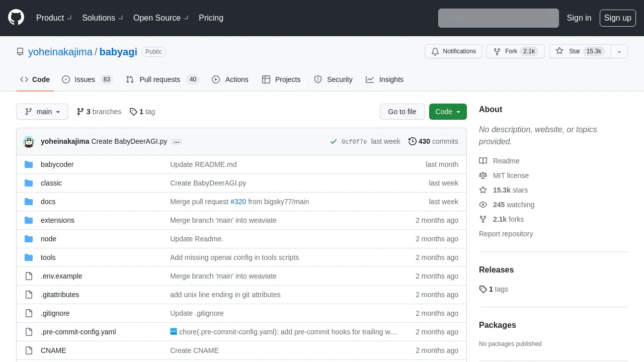Click 'add unix line ending in git attributes'
The image size is (644, 362).
click(225, 295)
